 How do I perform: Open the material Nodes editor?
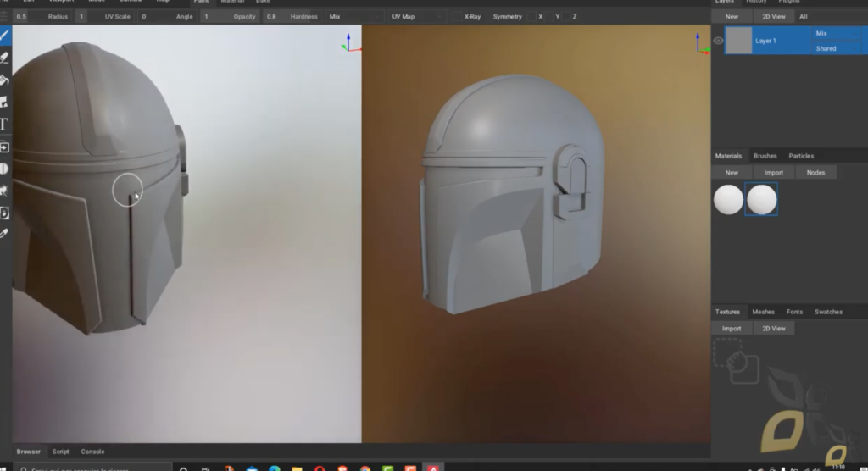[815, 173]
